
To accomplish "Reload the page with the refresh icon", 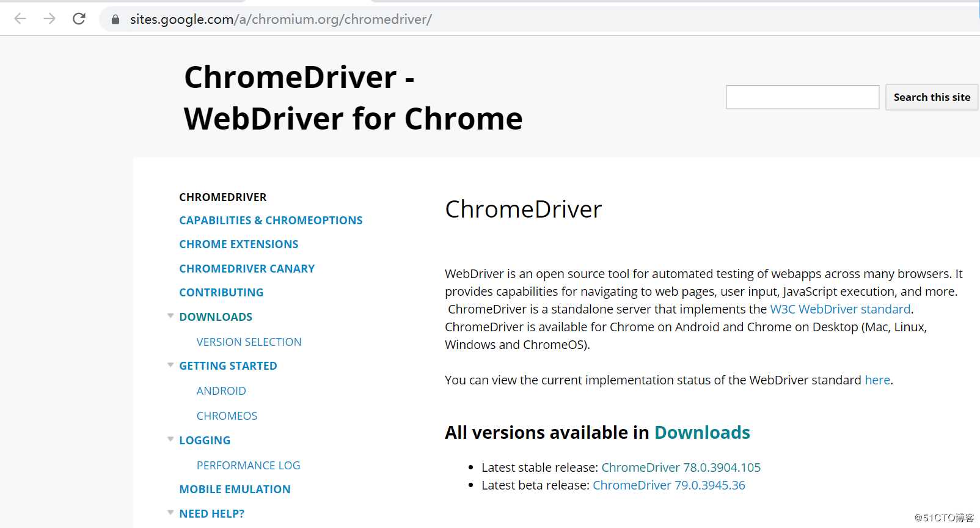I will point(79,19).
